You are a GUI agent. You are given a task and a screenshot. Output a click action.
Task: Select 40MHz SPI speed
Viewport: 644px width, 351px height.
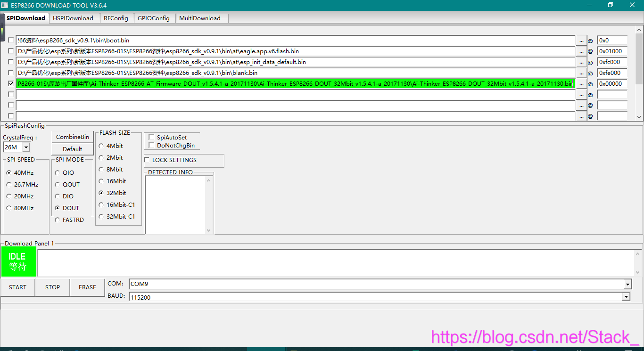coord(9,173)
